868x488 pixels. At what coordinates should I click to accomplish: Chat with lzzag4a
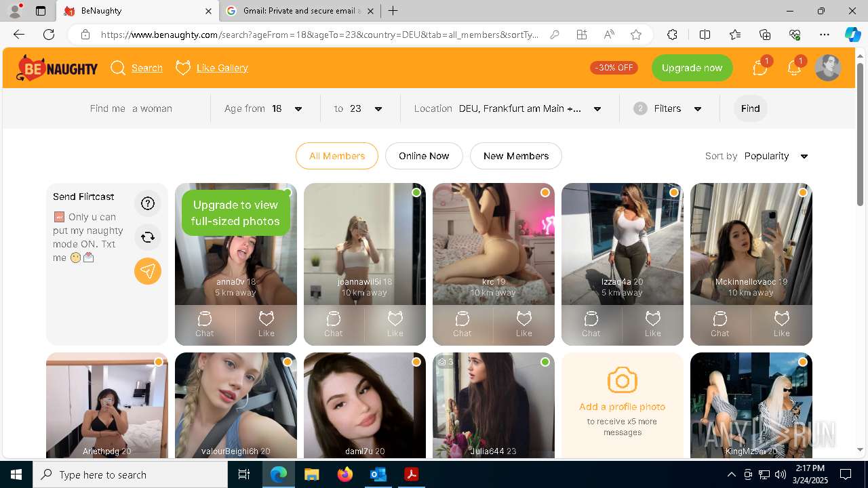click(591, 324)
